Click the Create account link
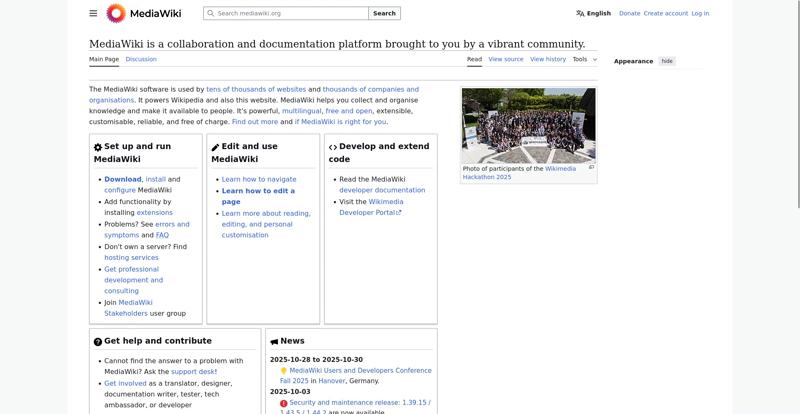The image size is (800, 414). coord(666,13)
